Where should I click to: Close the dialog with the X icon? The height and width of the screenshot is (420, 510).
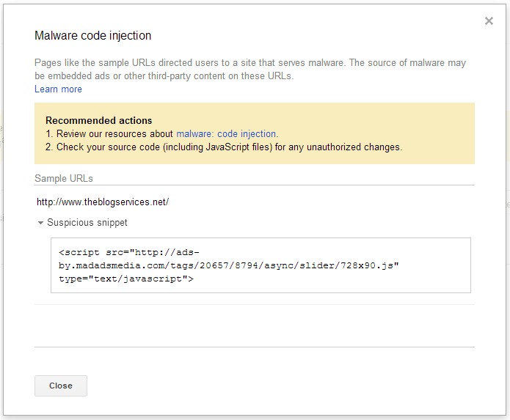pyautogui.click(x=489, y=21)
